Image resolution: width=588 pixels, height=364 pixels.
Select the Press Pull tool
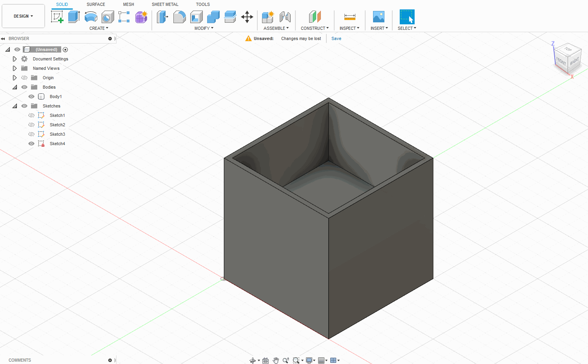(x=162, y=16)
